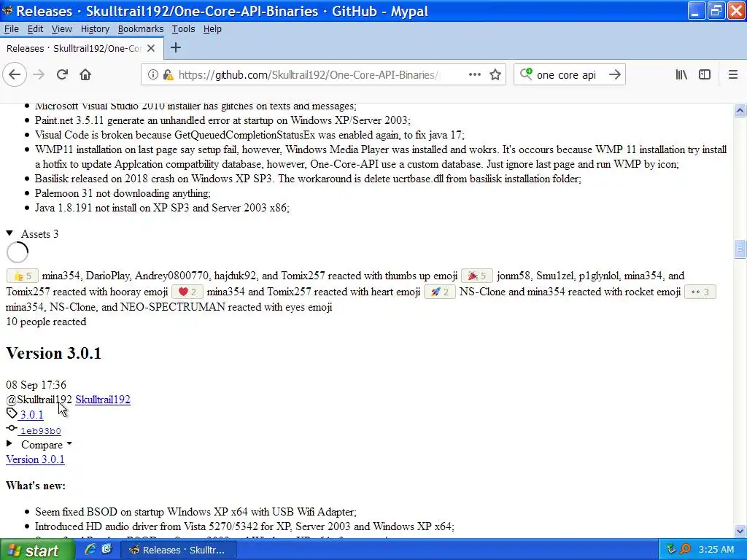Toggle the heart reaction button
Image resolution: width=747 pixels, height=560 pixels.
pyautogui.click(x=187, y=292)
